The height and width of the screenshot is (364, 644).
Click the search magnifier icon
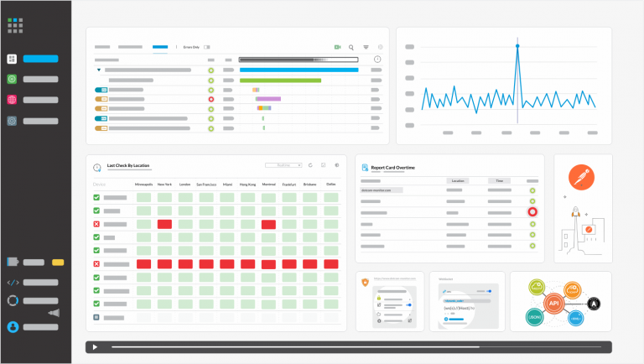[x=351, y=48]
